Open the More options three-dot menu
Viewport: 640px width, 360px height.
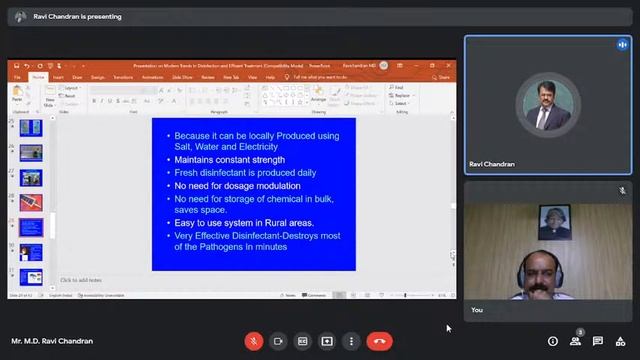click(351, 341)
